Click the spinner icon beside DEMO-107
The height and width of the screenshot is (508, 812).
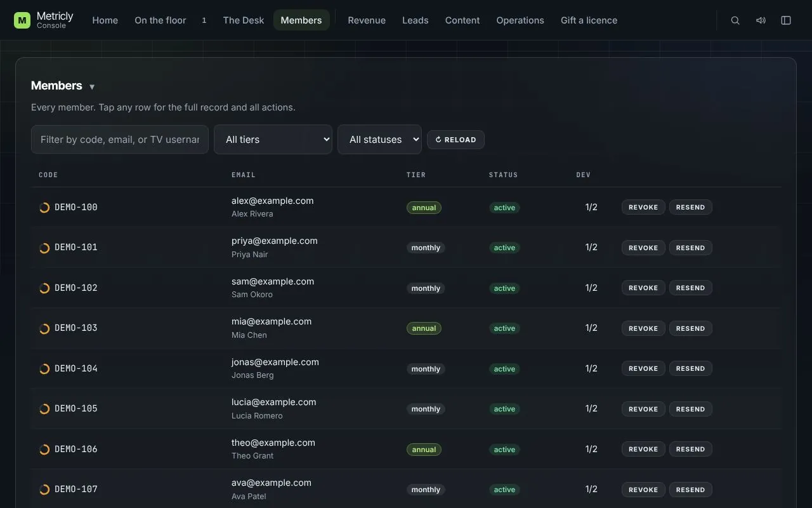(x=44, y=490)
